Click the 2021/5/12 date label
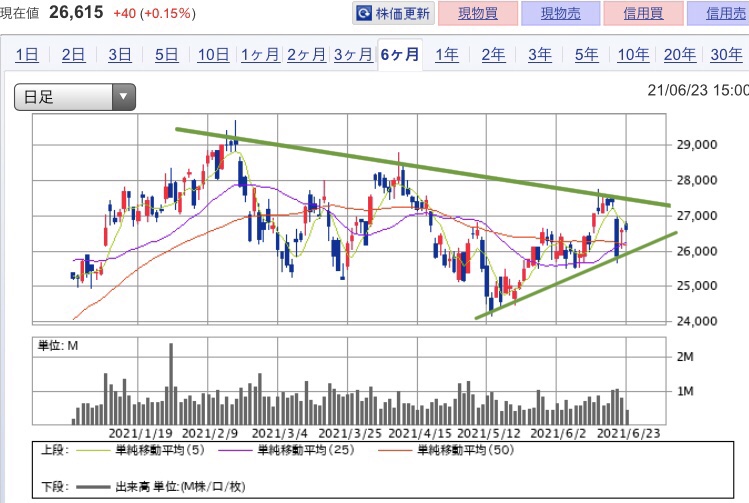749x503 pixels. 489,434
